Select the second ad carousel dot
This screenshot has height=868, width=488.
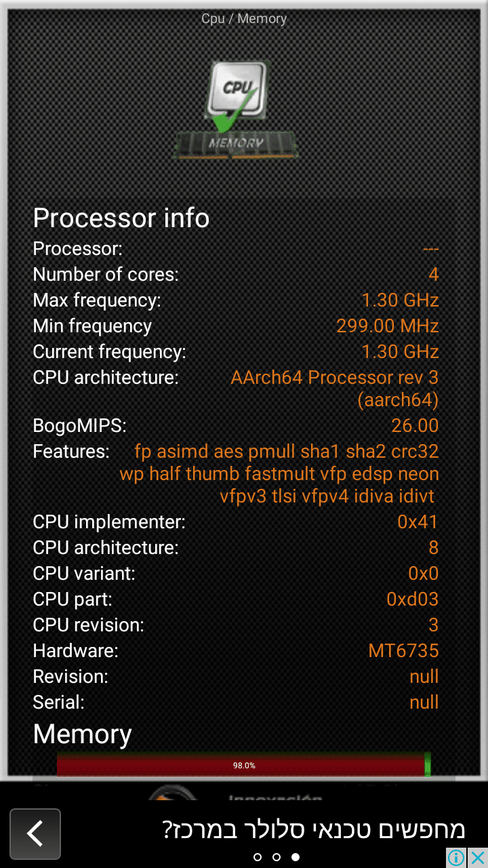pos(277,857)
